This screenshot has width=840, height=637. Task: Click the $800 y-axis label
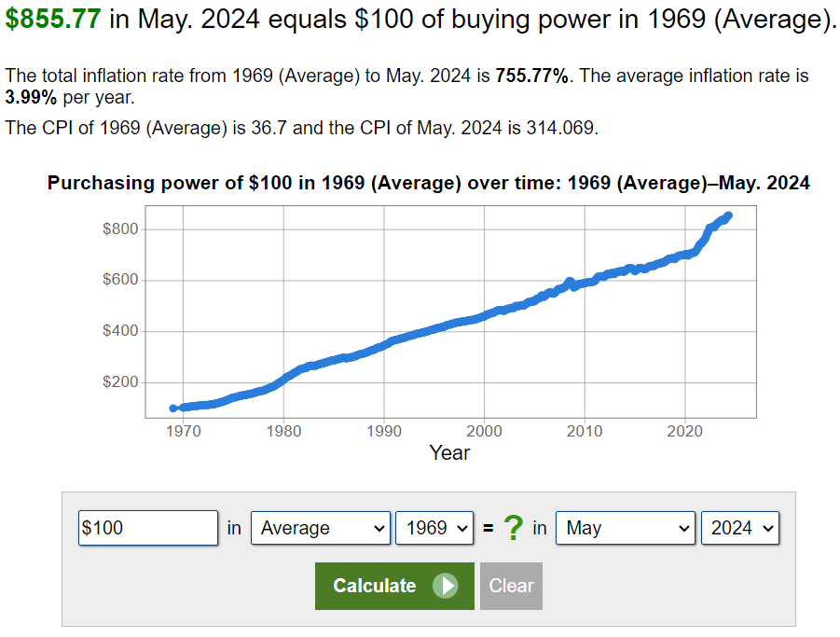[x=120, y=229]
